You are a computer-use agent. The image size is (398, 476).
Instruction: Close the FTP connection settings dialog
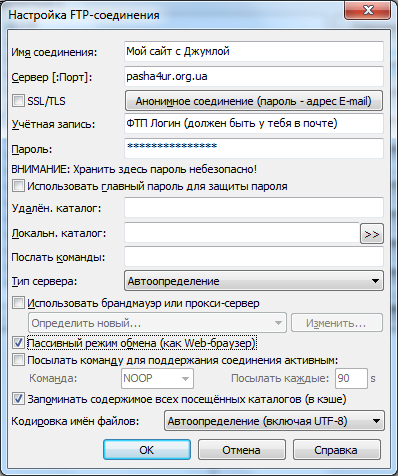(367, 10)
